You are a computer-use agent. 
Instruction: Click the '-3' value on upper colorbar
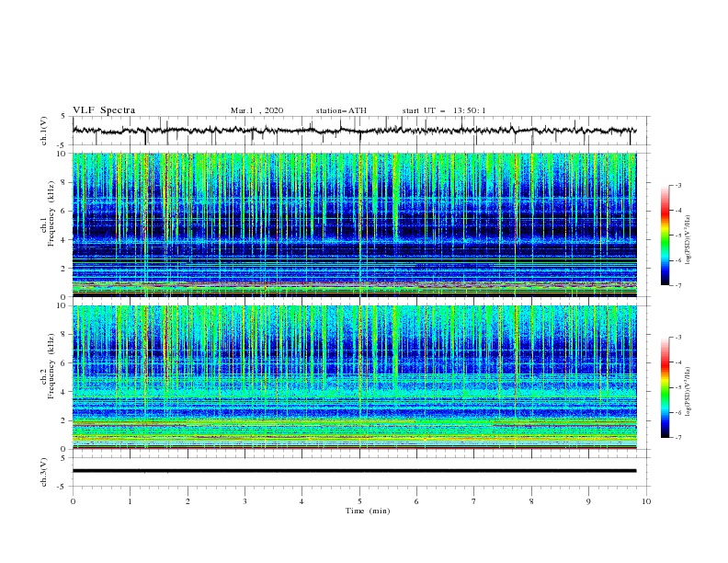coord(677,185)
